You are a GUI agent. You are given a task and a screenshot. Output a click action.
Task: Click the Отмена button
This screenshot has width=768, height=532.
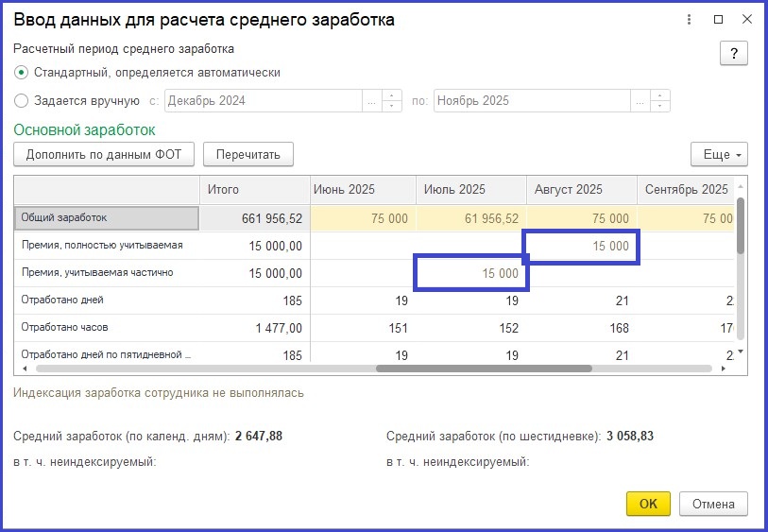pos(713,504)
